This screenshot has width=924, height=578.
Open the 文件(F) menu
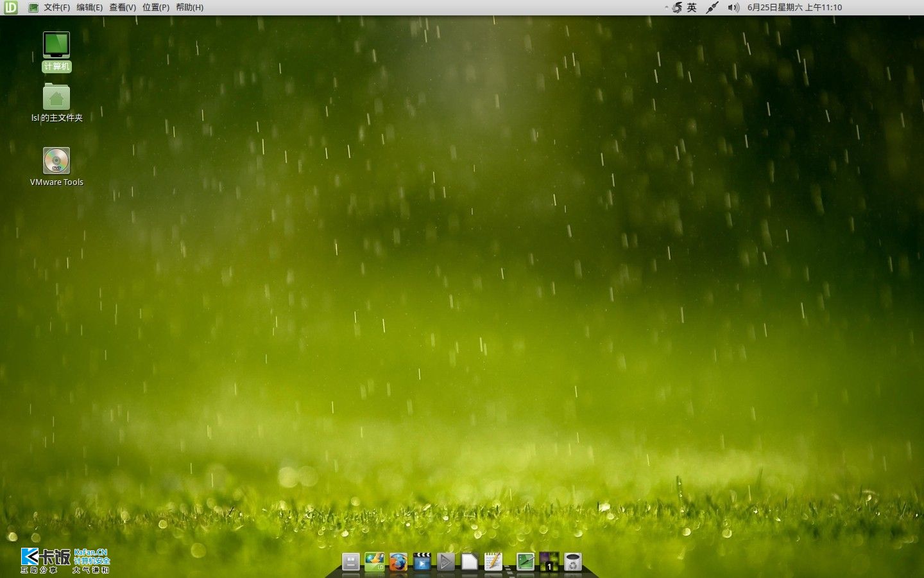(56, 8)
